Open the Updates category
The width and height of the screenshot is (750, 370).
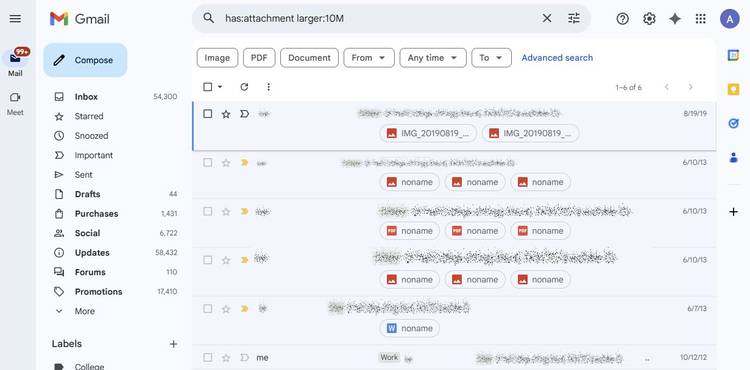pos(115,253)
